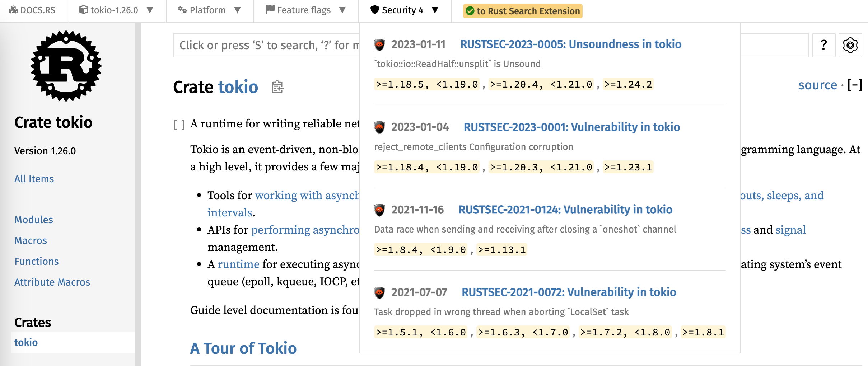Expand the Feature flags dropdown
The width and height of the screenshot is (868, 366).
(x=305, y=10)
